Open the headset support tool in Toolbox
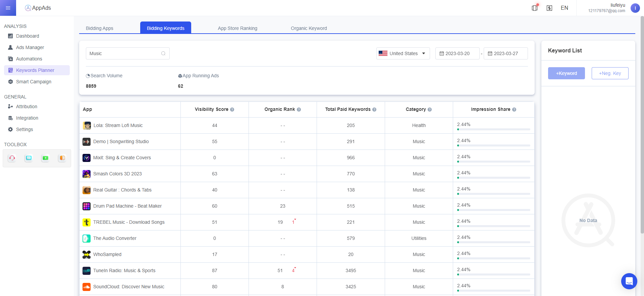Screen dimensions: 644x296 [12, 158]
